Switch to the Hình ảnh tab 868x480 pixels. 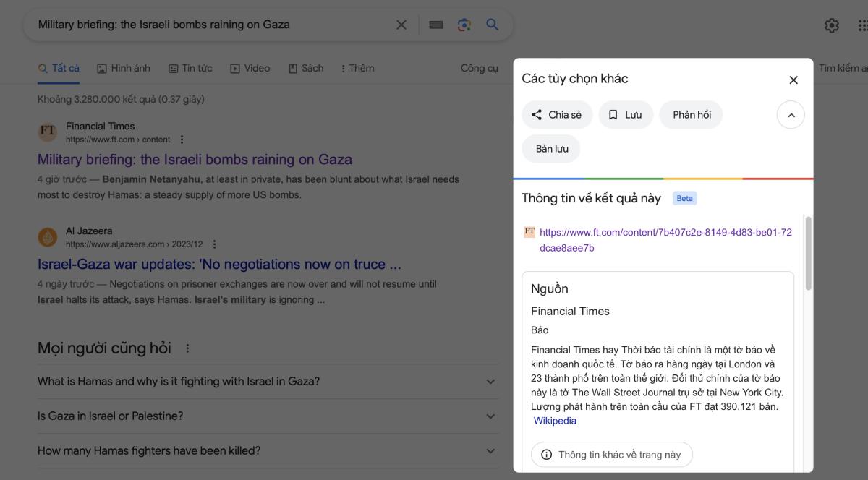124,68
